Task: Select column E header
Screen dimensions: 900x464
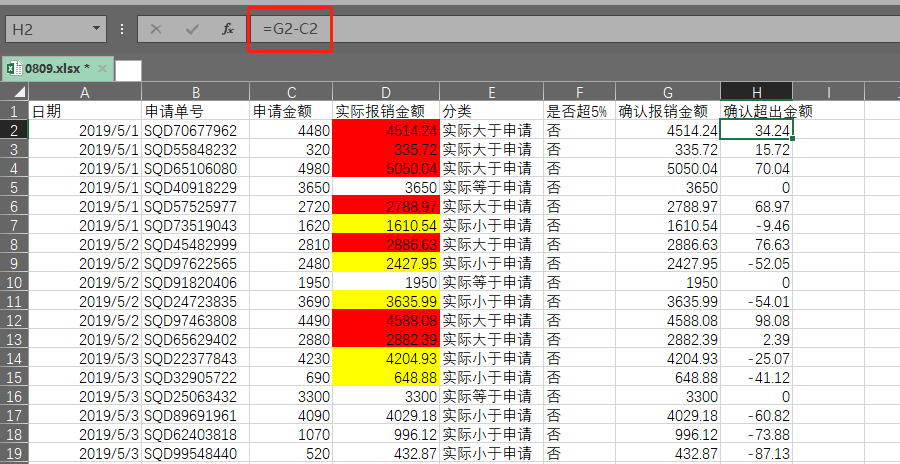Action: pyautogui.click(x=492, y=92)
